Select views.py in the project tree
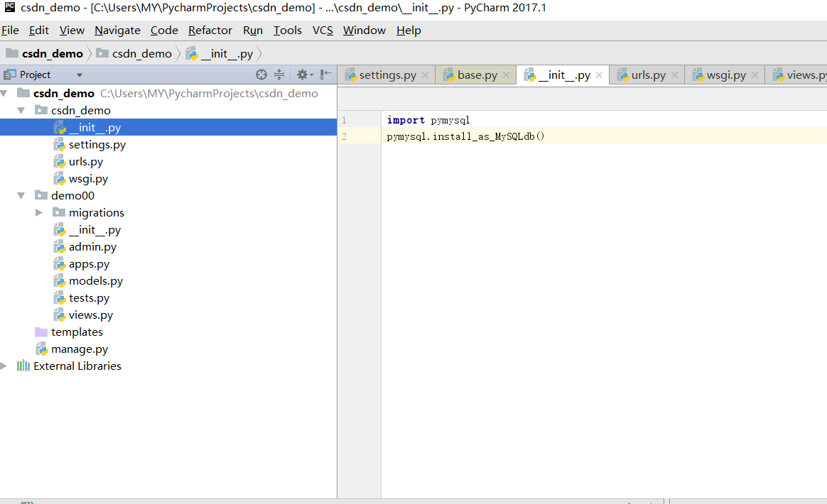827x504 pixels. pyautogui.click(x=91, y=314)
